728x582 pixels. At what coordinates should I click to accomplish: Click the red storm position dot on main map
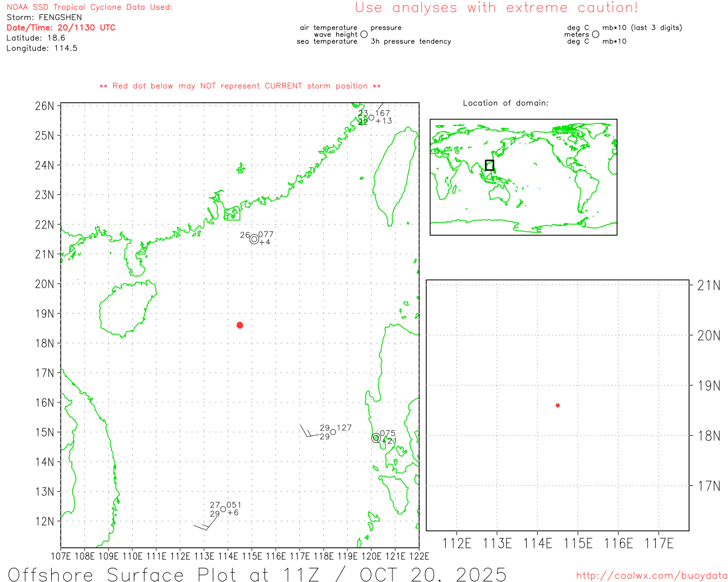[240, 325]
